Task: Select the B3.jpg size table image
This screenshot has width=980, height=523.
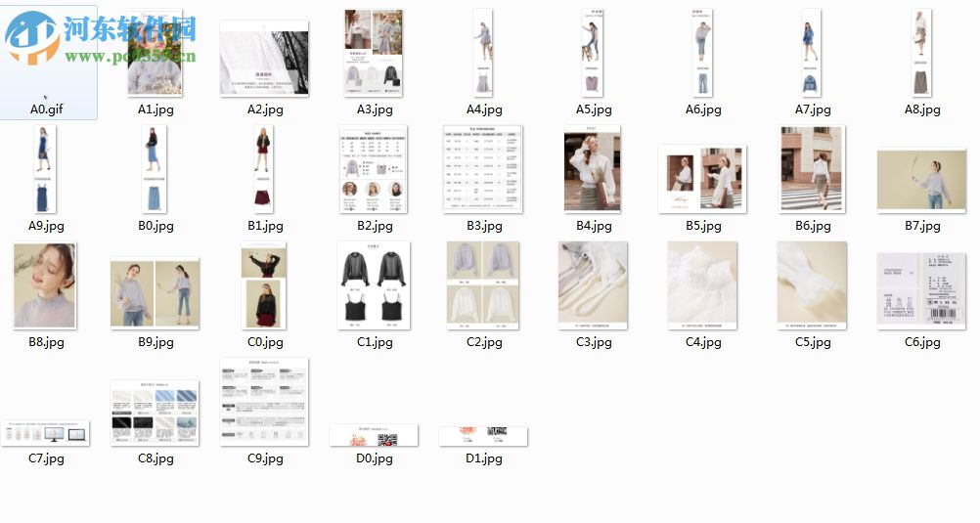Action: tap(482, 169)
